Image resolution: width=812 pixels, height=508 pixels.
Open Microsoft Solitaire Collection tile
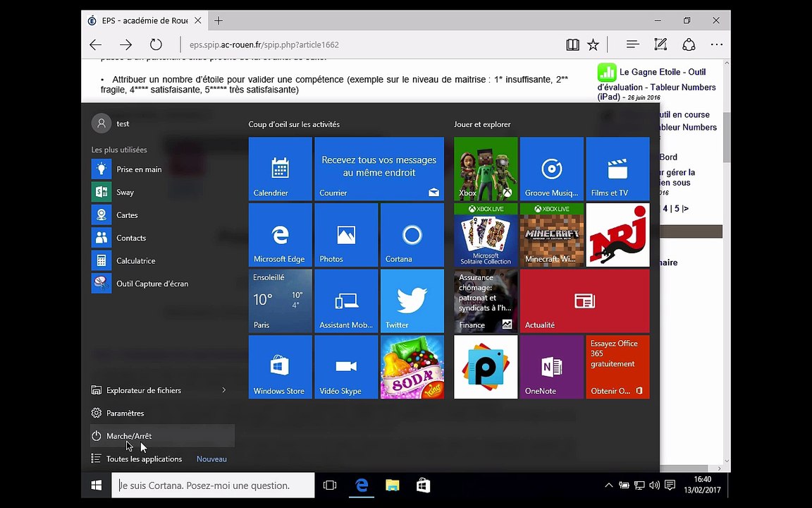(x=486, y=235)
